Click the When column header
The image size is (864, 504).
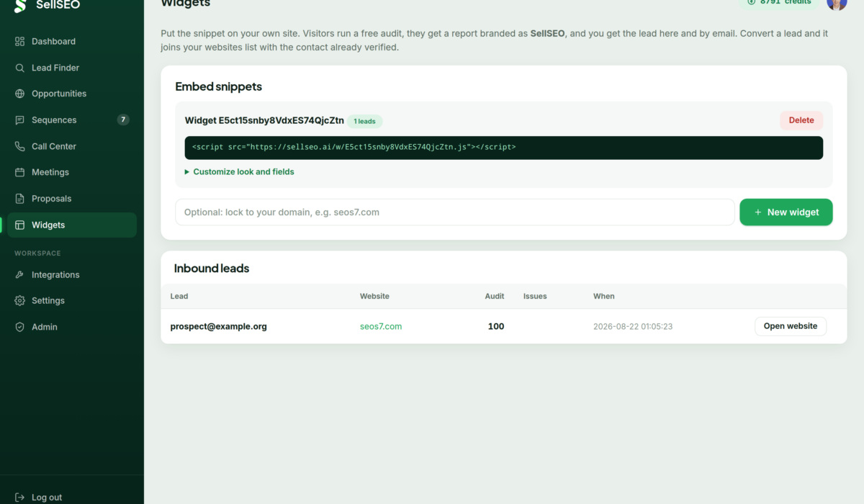[x=604, y=296]
